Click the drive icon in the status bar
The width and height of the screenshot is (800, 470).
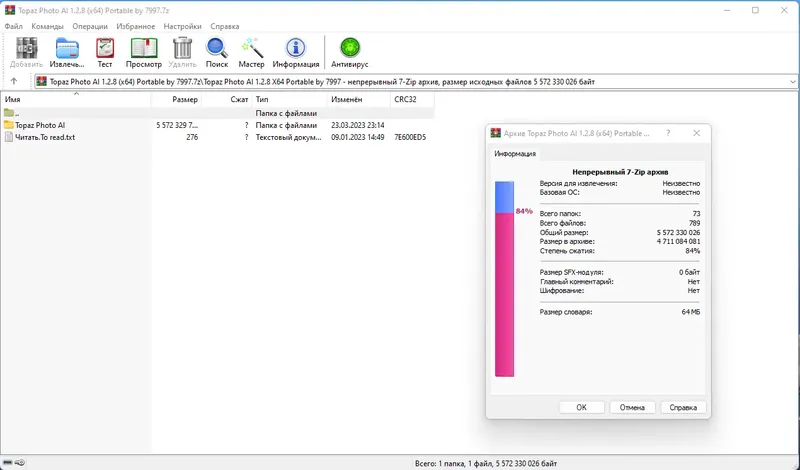click(7, 463)
